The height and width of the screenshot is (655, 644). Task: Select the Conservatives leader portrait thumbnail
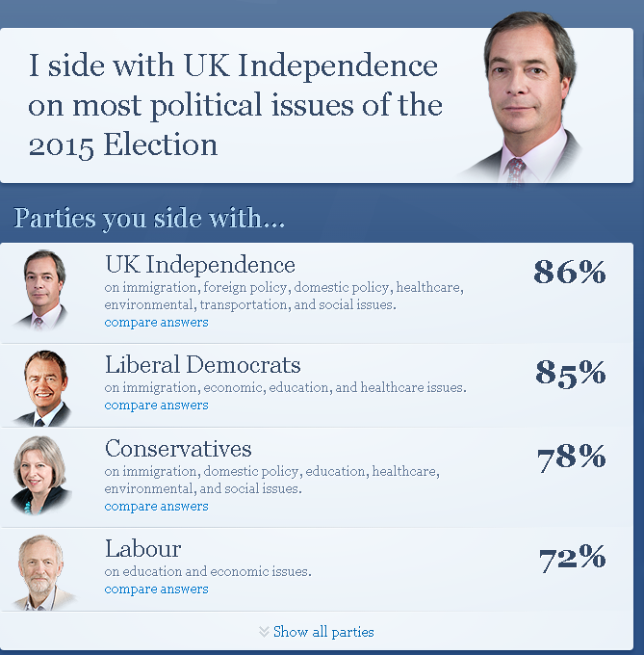point(40,476)
